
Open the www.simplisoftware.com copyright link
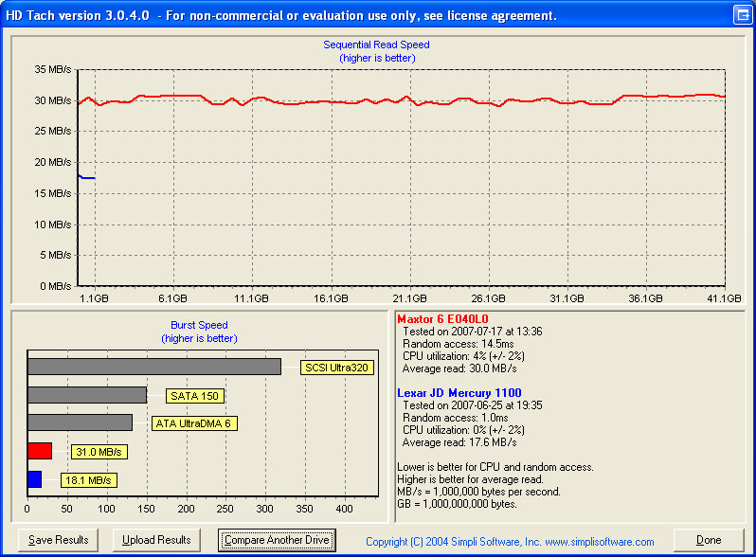tap(600, 542)
